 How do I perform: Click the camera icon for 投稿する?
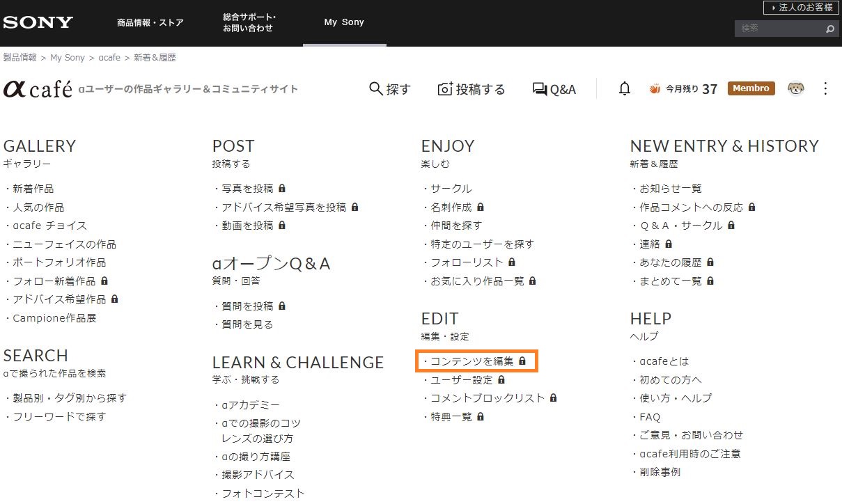pos(445,89)
